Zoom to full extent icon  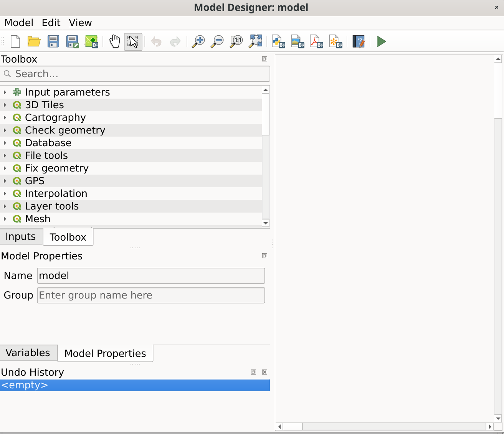pyautogui.click(x=256, y=41)
